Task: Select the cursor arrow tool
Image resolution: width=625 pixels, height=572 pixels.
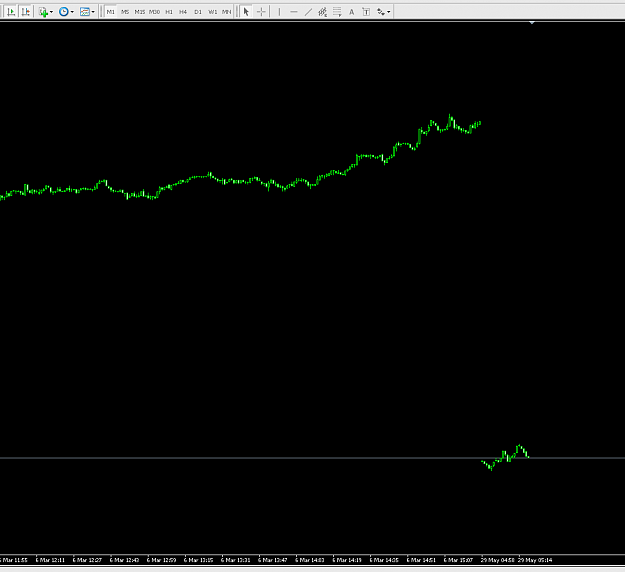Action: tap(246, 12)
